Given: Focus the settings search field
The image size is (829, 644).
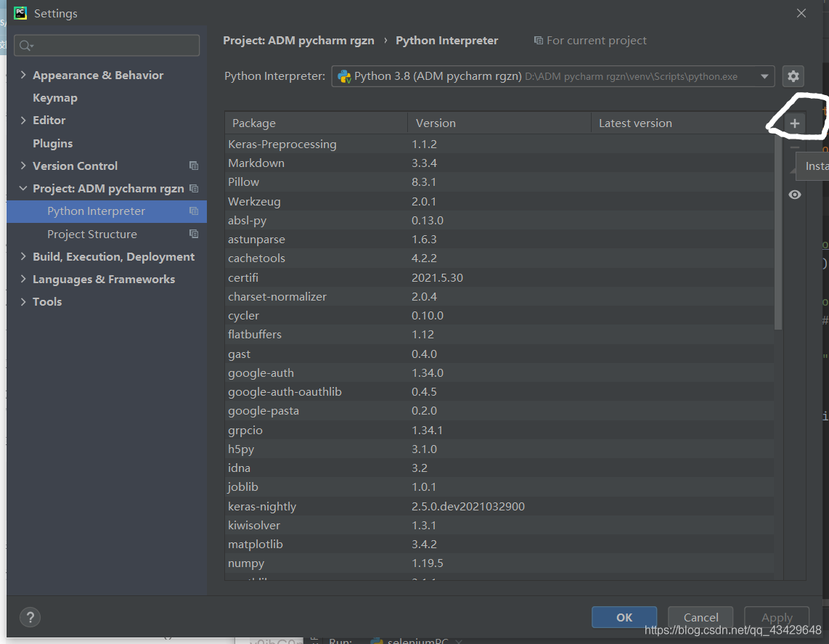Looking at the screenshot, I should pos(107,46).
